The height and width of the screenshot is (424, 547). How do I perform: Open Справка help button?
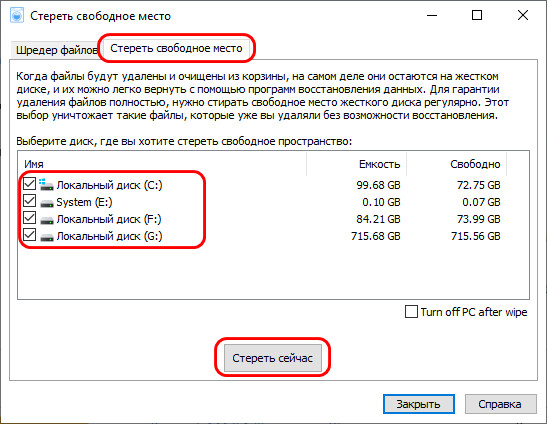500,404
